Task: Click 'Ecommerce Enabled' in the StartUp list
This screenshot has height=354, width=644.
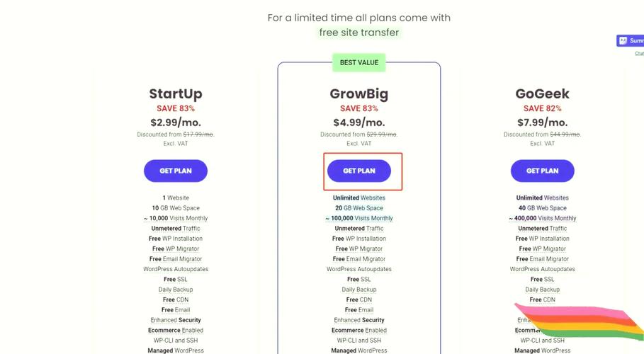Action: pyautogui.click(x=176, y=330)
